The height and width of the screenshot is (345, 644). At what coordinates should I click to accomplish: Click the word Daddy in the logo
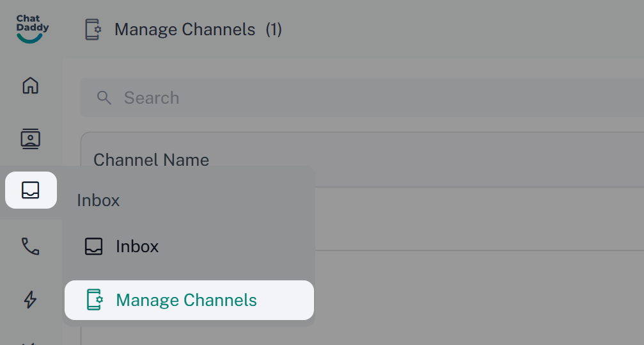(32, 28)
